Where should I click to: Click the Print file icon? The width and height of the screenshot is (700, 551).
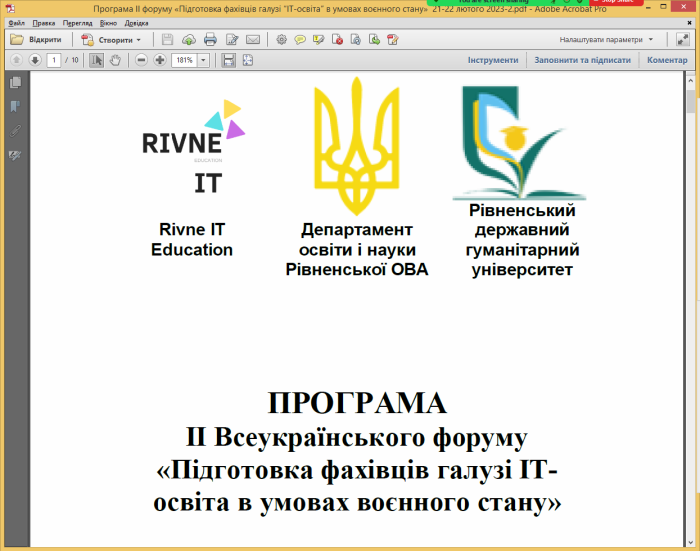pos(210,40)
